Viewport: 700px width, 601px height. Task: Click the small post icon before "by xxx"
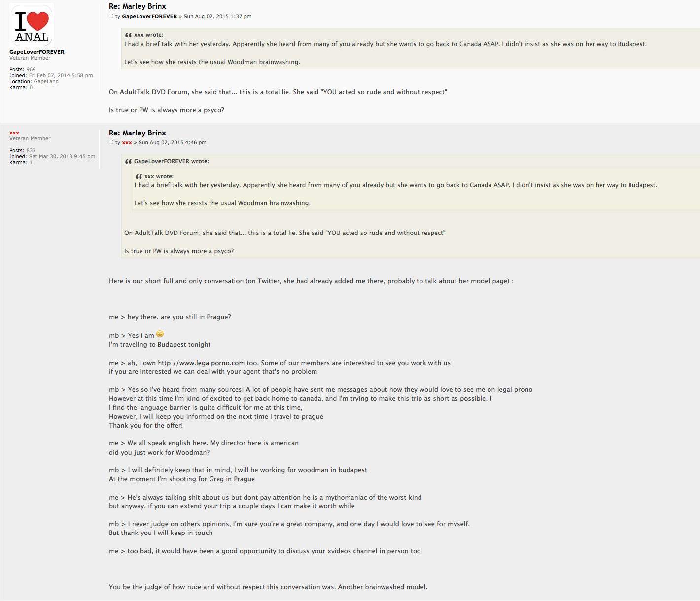pos(111,142)
